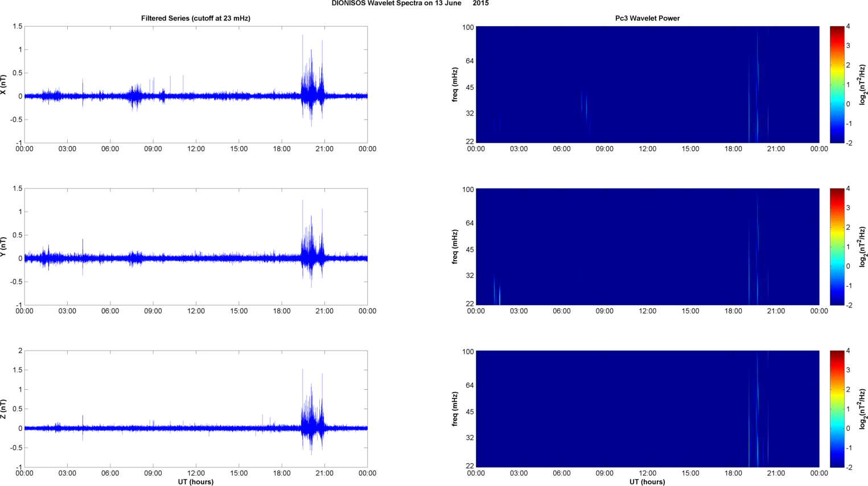
Task: Click the DIONISOS Wavelet Spectra main title
Action: [x=410, y=3]
